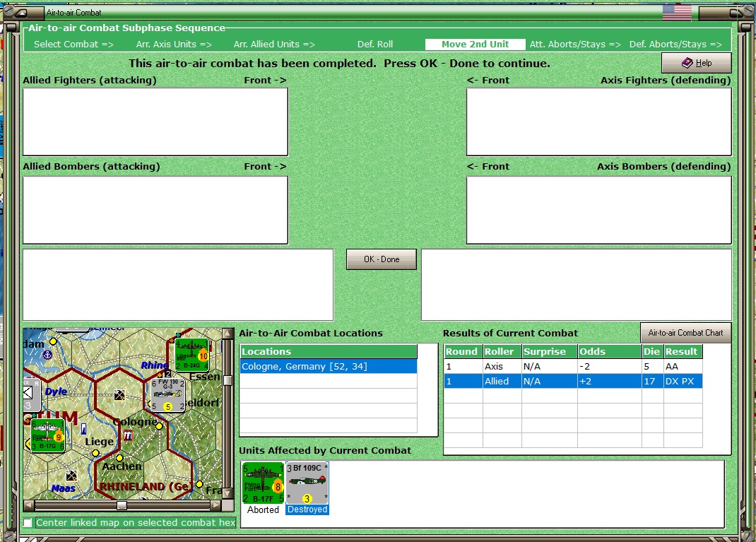The height and width of the screenshot is (542, 756).
Task: Open the Air-to-air Combat Chart
Action: pos(685,333)
